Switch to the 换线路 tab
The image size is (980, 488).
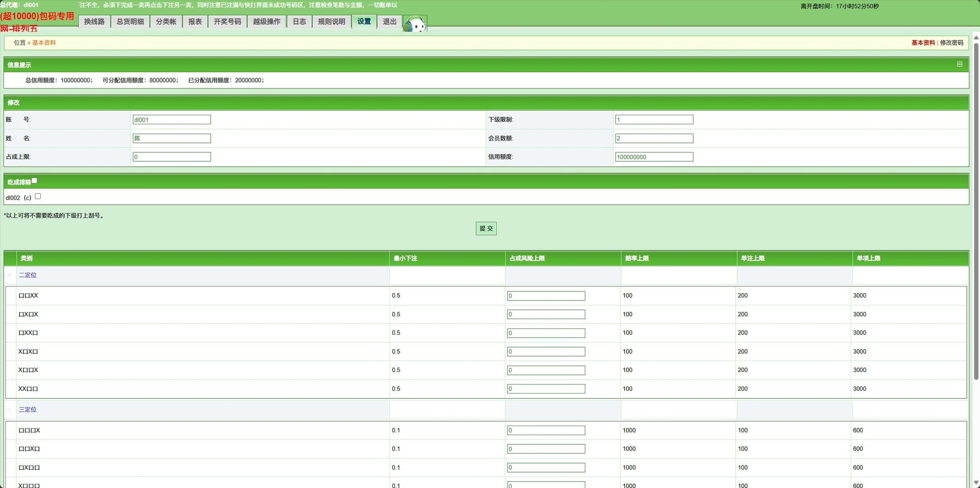(x=94, y=22)
